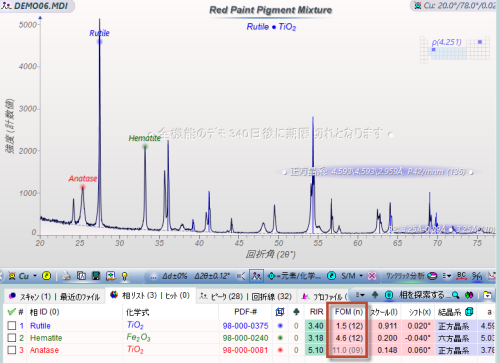Screen dimensions: 500x363
Task: Toggle the green checkmark select-all header
Action: pos(11,312)
